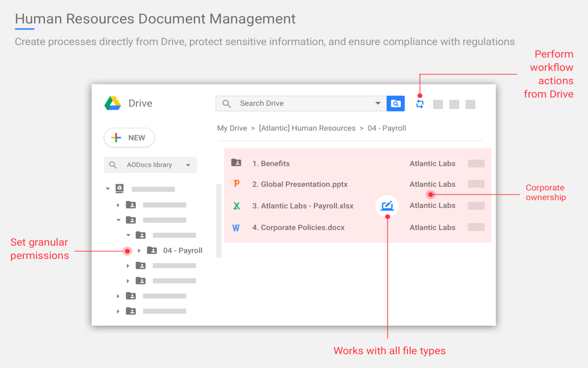Click the colorful plus icon in NEW button
Screen dimensions: 588x368
point(116,138)
